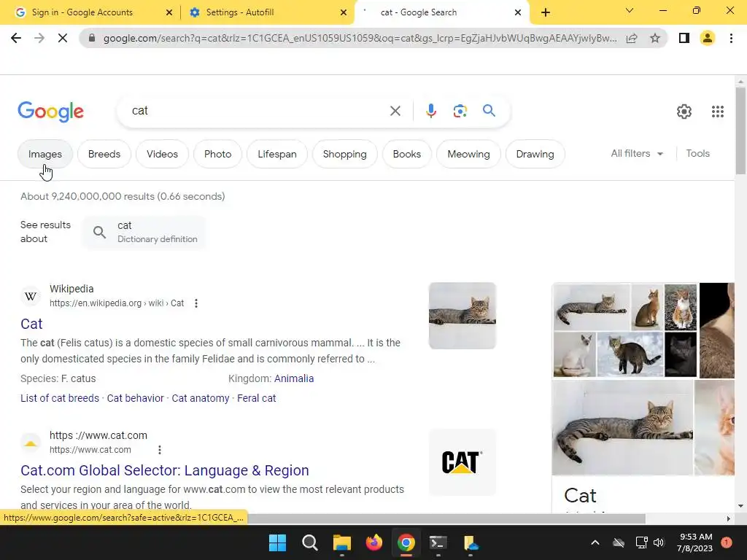Open cat Dictionary definition suggestion
This screenshot has height=560, width=747.
pyautogui.click(x=145, y=232)
